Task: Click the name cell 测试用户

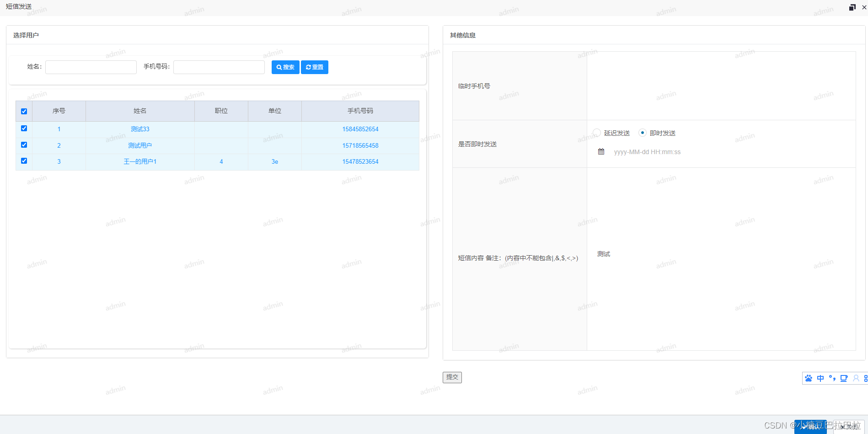Action: click(x=140, y=145)
